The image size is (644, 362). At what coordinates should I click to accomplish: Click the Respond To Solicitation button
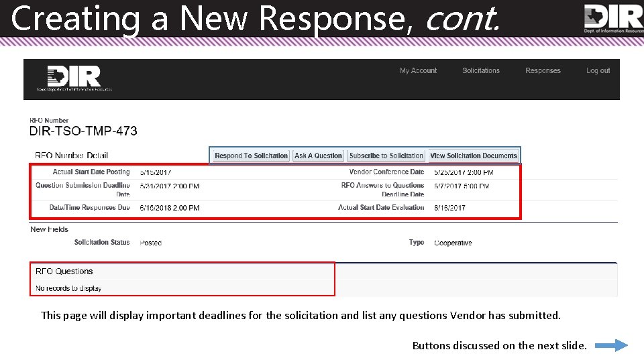[251, 156]
